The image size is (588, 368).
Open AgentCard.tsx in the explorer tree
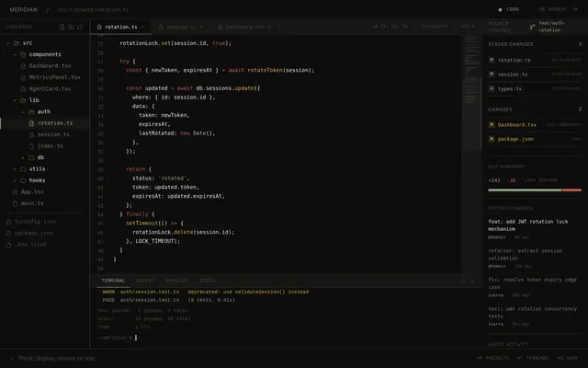coord(46,89)
